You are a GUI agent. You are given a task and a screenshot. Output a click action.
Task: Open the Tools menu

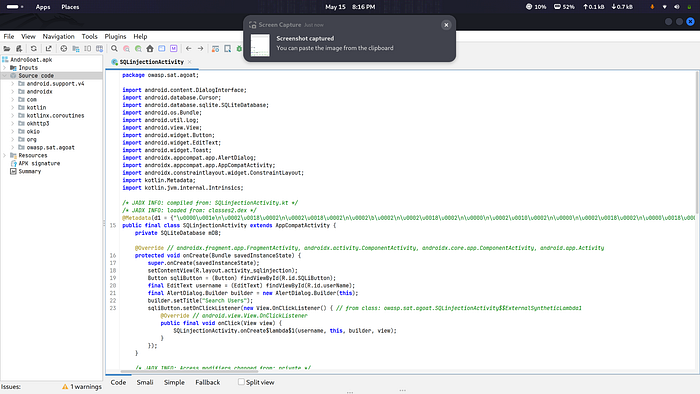pyautogui.click(x=89, y=37)
